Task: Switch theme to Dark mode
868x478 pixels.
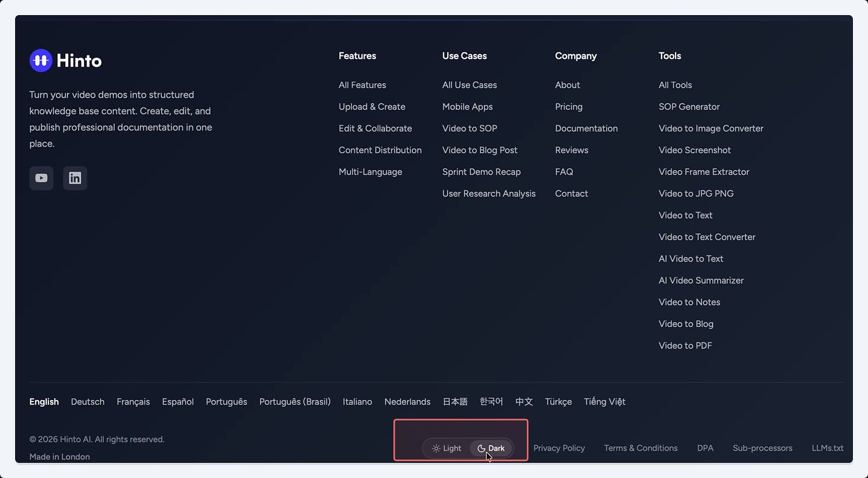Action: (x=491, y=448)
